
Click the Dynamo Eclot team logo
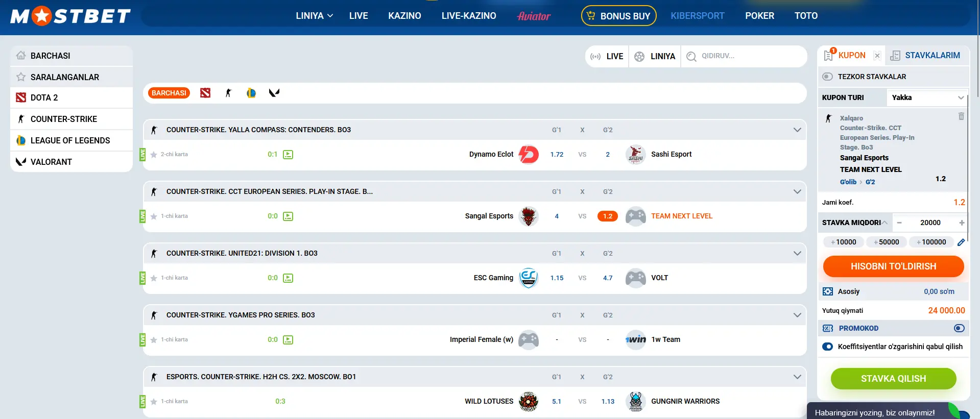click(x=529, y=155)
